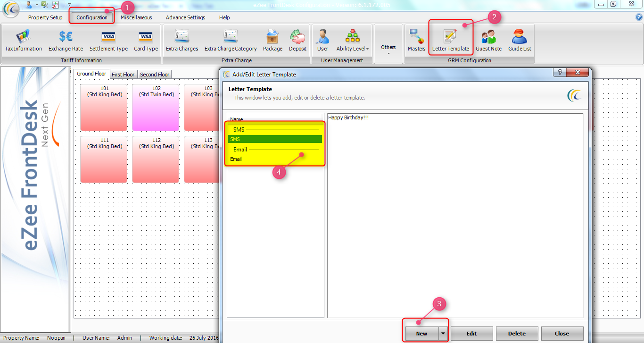644x343 pixels.
Task: Open Exchange Rate settings
Action: pos(66,41)
